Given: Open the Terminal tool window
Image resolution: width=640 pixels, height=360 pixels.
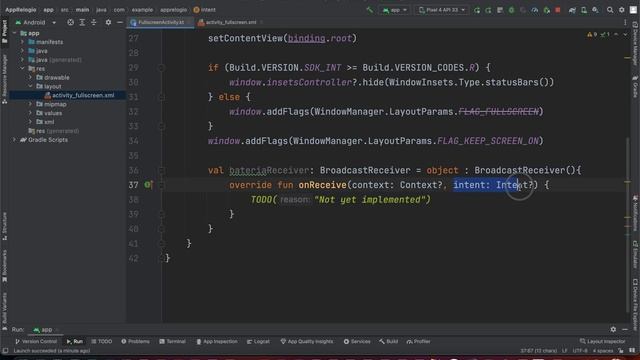Looking at the screenshot, I should [172, 341].
